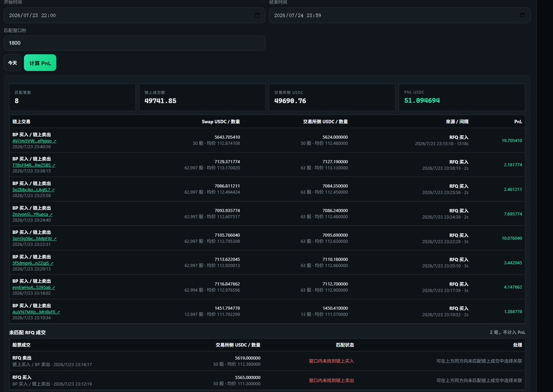Click PnL cell 2.181774
553x392 pixels.
pyautogui.click(x=513, y=164)
